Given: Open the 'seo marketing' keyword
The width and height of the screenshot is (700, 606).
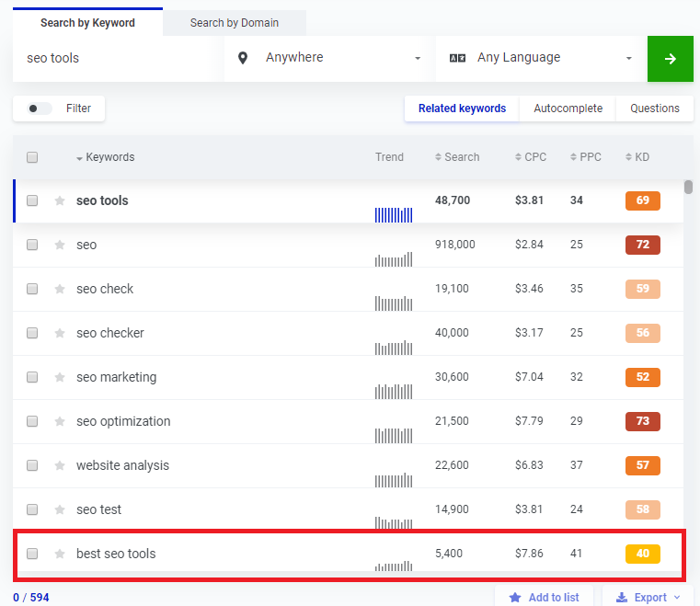Looking at the screenshot, I should click(x=116, y=377).
